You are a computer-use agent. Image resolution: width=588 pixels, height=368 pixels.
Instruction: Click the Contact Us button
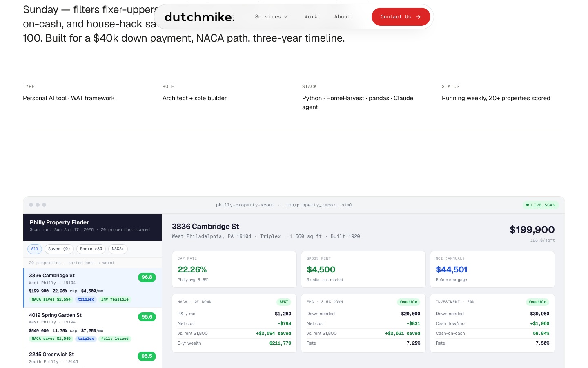coord(401,17)
